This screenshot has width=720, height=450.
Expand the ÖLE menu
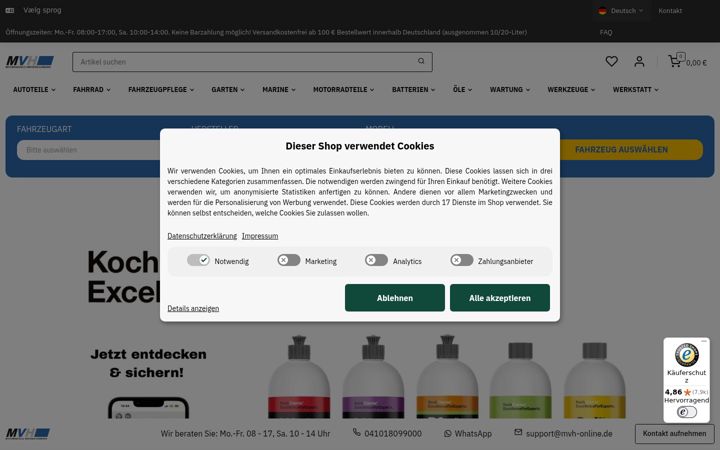pos(462,90)
